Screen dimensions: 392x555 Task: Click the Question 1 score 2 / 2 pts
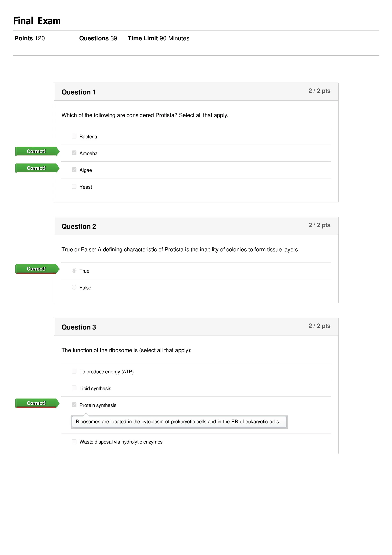click(x=319, y=91)
